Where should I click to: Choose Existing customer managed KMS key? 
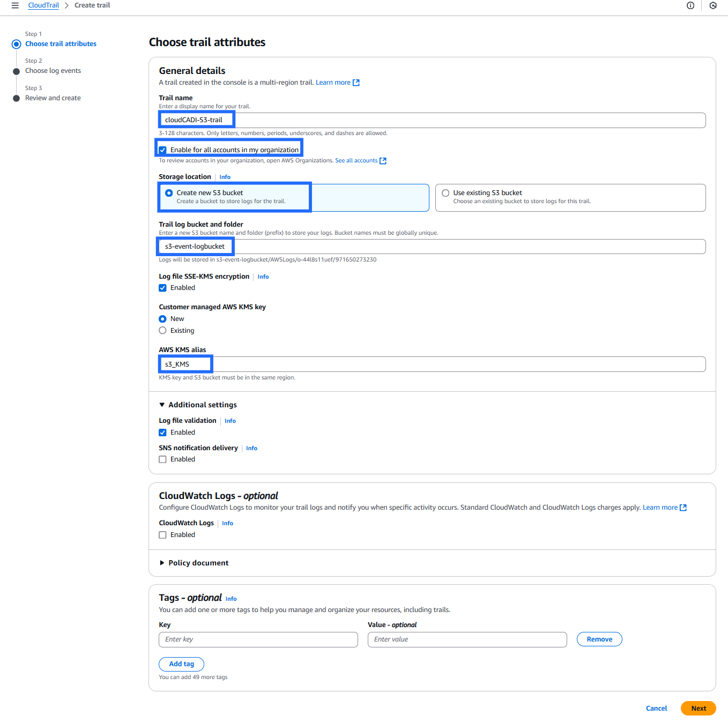point(162,331)
